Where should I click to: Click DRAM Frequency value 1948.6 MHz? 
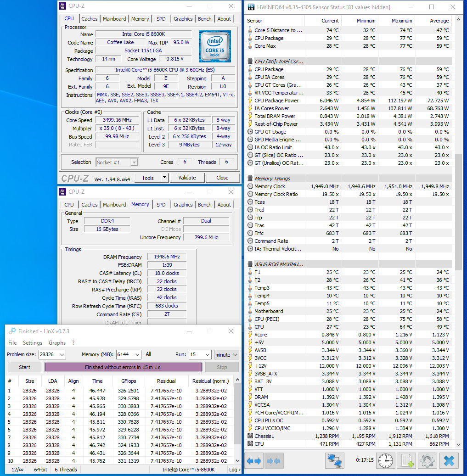tap(167, 257)
